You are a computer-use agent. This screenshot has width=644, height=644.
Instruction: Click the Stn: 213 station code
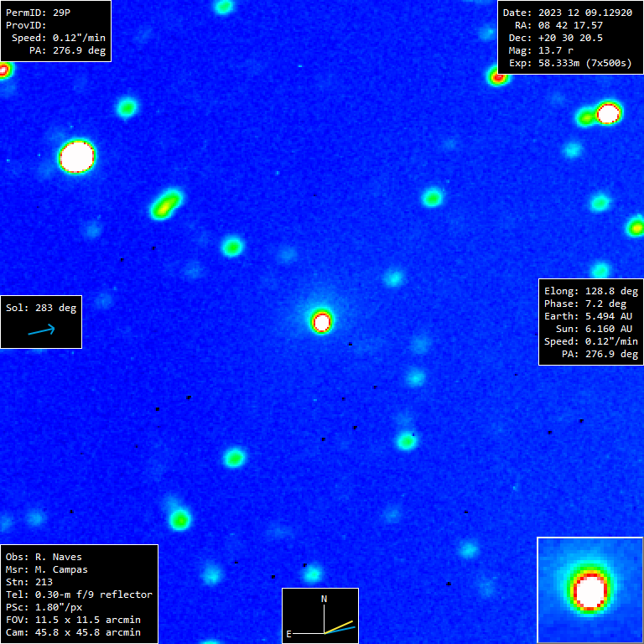pos(29,583)
